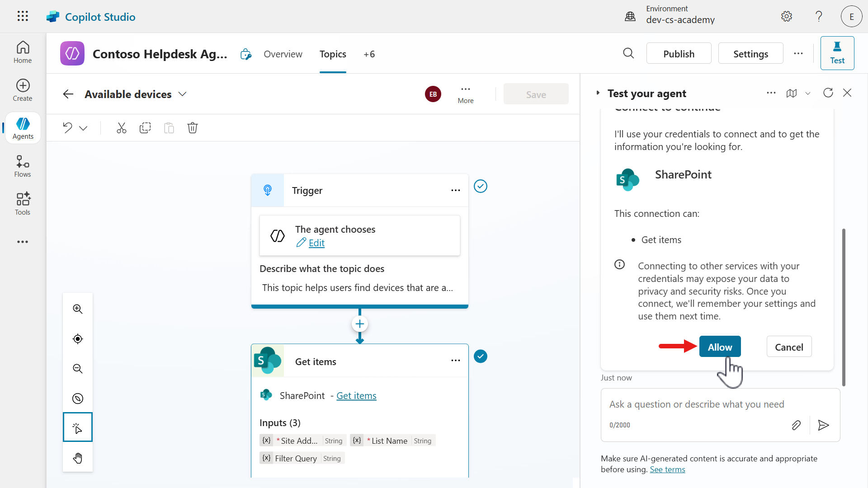This screenshot has width=868, height=488.
Task: Click the Get items node checkmark
Action: click(481, 357)
